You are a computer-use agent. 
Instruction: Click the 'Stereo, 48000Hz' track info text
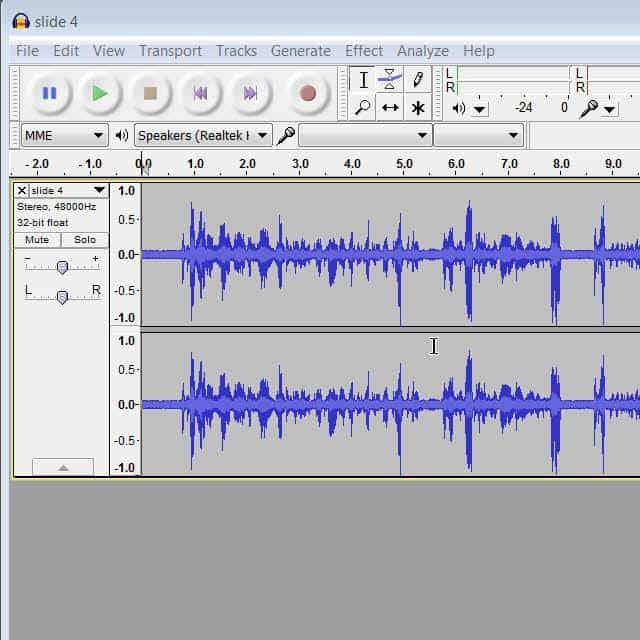click(56, 207)
